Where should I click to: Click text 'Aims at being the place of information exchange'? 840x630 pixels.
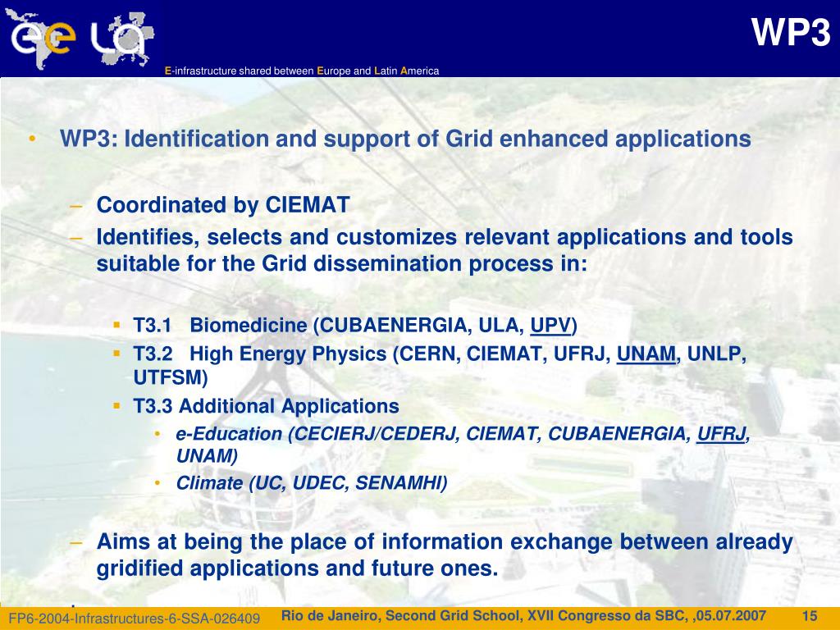354,541
